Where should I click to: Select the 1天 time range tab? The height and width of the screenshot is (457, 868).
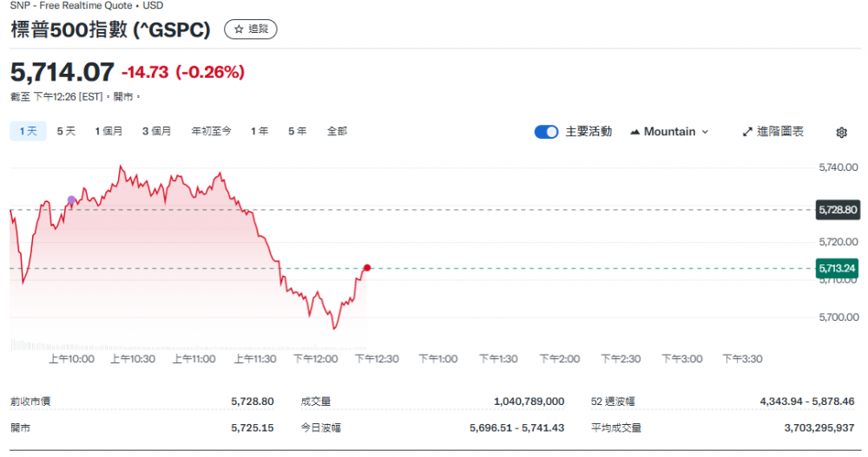point(28,132)
